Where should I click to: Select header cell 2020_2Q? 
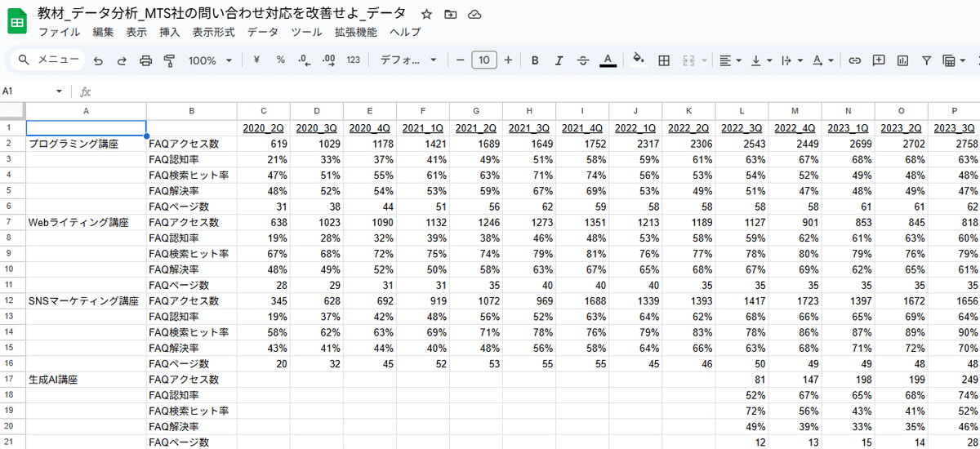coord(264,128)
